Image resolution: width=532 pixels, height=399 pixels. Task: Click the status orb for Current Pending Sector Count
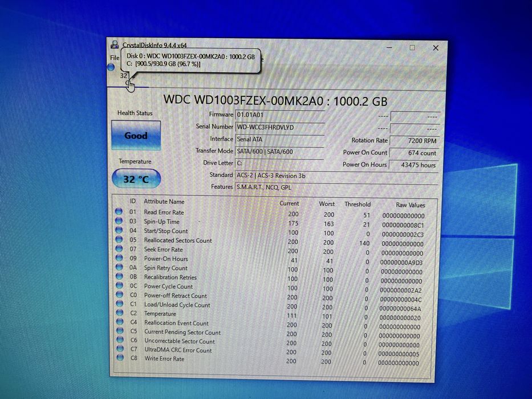[x=120, y=330]
